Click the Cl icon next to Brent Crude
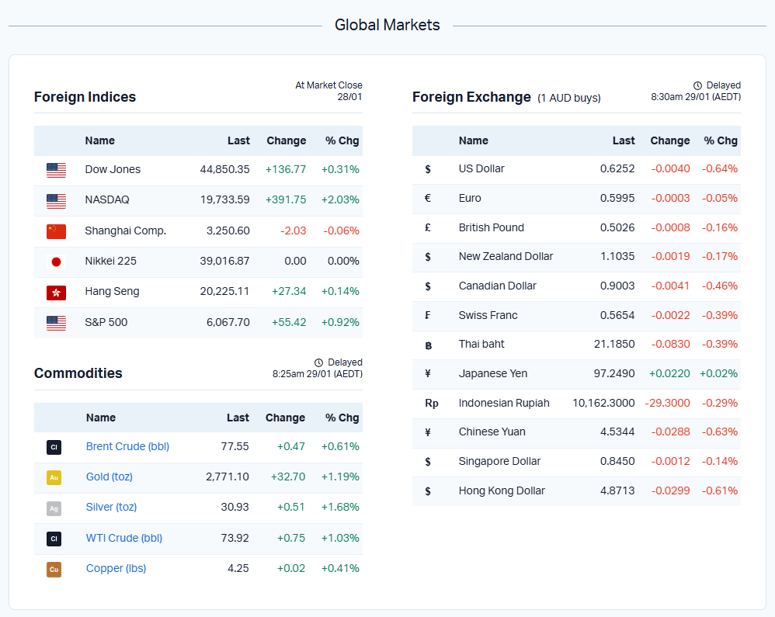775x617 pixels. click(x=54, y=447)
